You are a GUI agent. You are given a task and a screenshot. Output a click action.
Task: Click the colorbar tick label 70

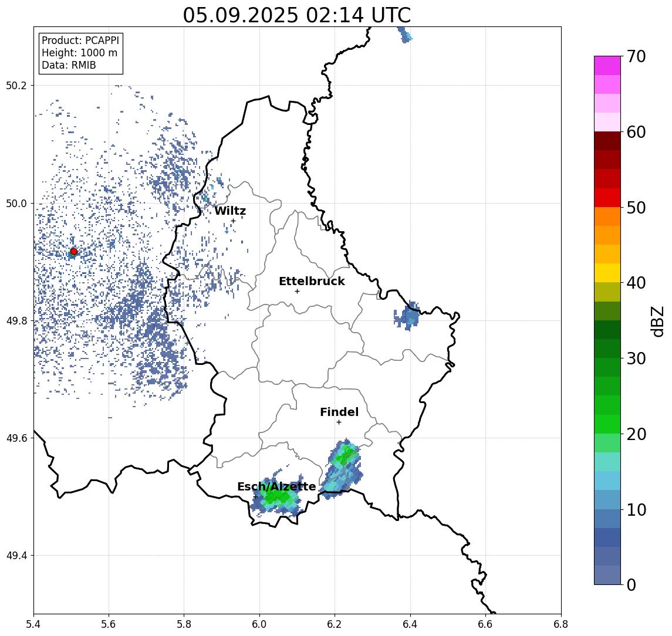[x=636, y=56]
